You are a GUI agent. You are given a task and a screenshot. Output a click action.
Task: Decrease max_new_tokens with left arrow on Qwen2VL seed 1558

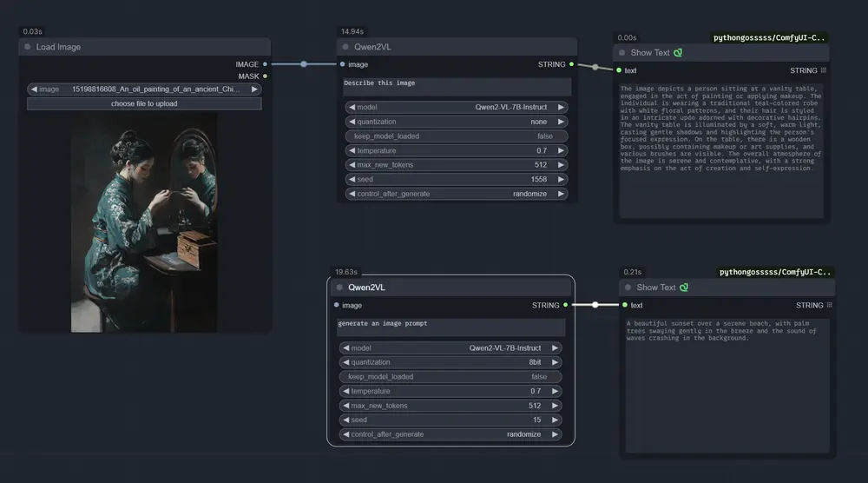click(352, 165)
